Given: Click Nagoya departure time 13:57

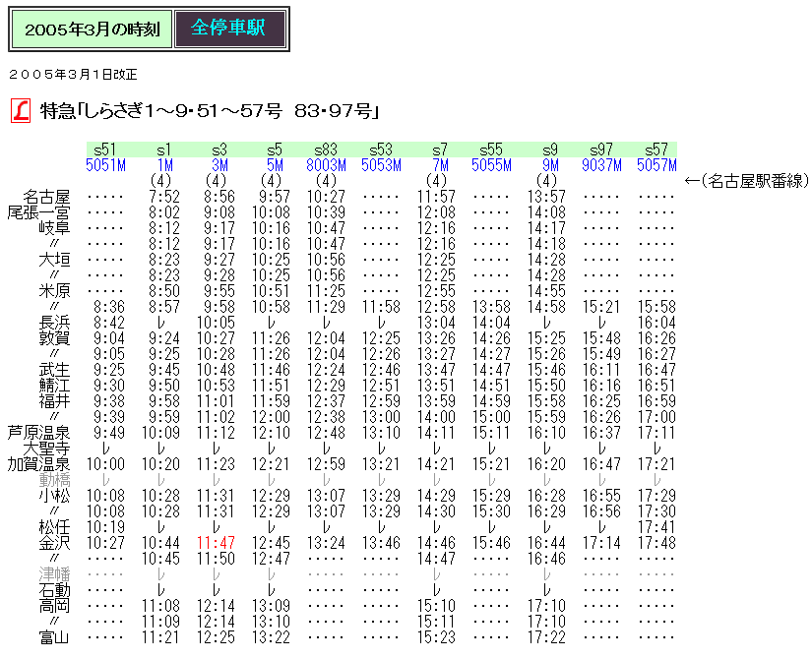Looking at the screenshot, I should 546,197.
